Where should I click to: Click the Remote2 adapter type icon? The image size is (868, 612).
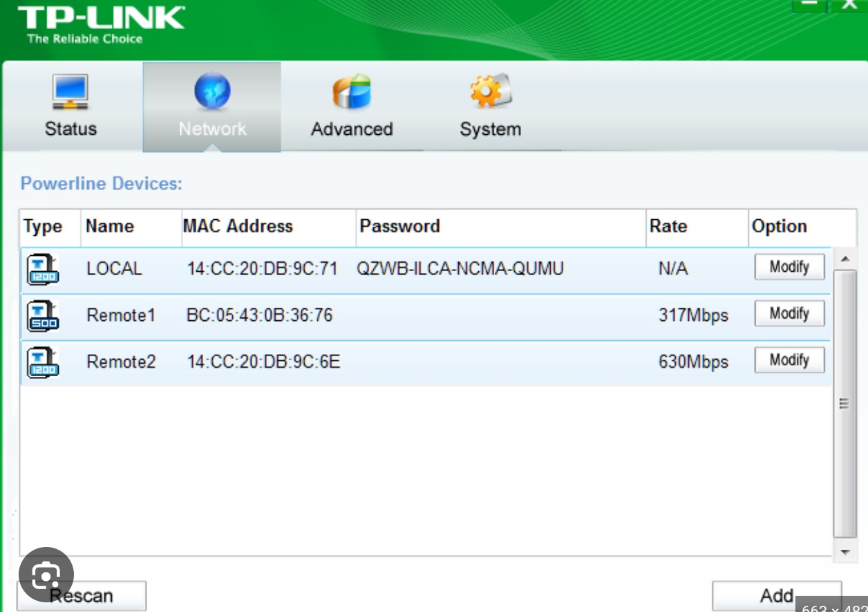coord(44,362)
